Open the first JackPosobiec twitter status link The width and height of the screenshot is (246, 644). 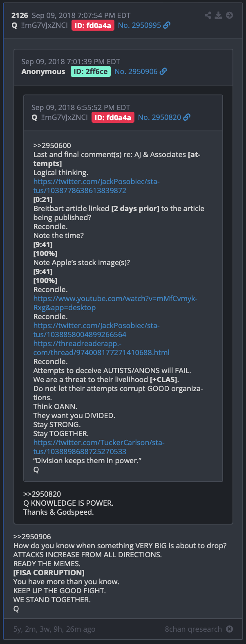tap(96, 186)
